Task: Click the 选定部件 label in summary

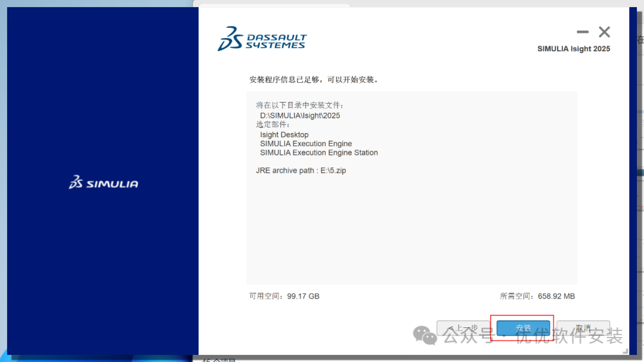Action: tap(273, 125)
